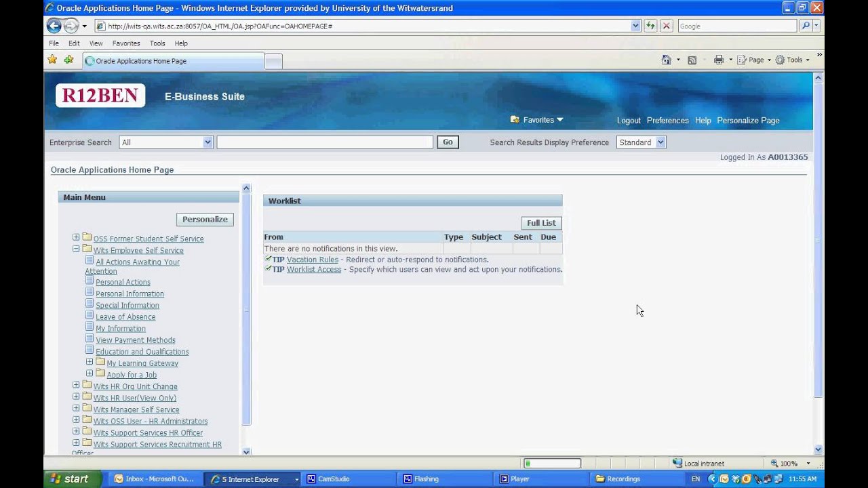The image size is (868, 488).
Task: Click the Refresh page icon
Action: [x=651, y=26]
